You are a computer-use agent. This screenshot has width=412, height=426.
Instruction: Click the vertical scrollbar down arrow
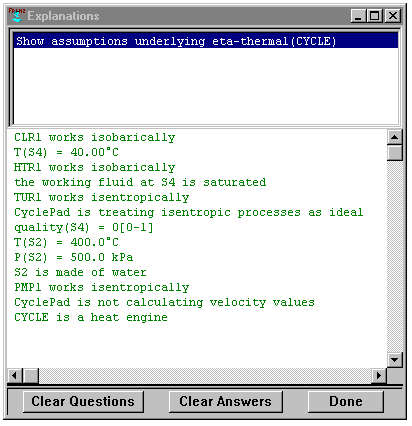[395, 360]
